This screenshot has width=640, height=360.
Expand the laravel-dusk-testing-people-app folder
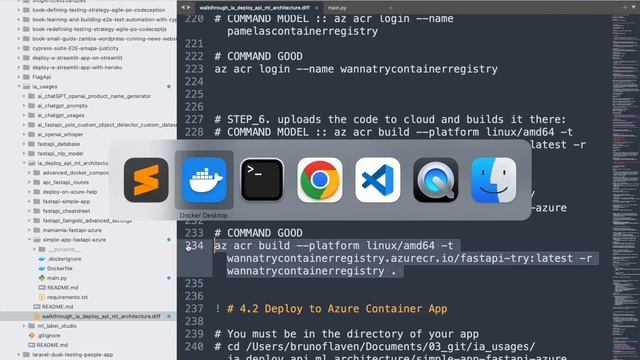click(19, 355)
